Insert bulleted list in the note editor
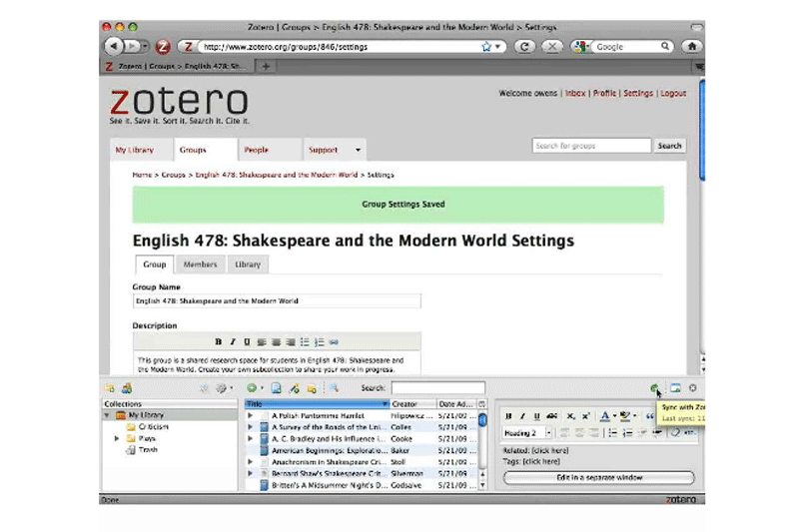The height and width of the screenshot is (532, 799). [x=613, y=433]
